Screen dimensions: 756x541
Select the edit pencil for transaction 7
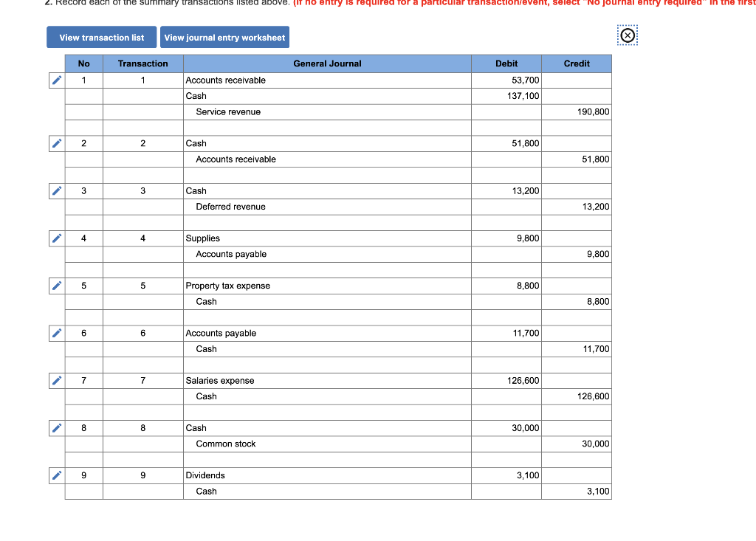pyautogui.click(x=56, y=380)
